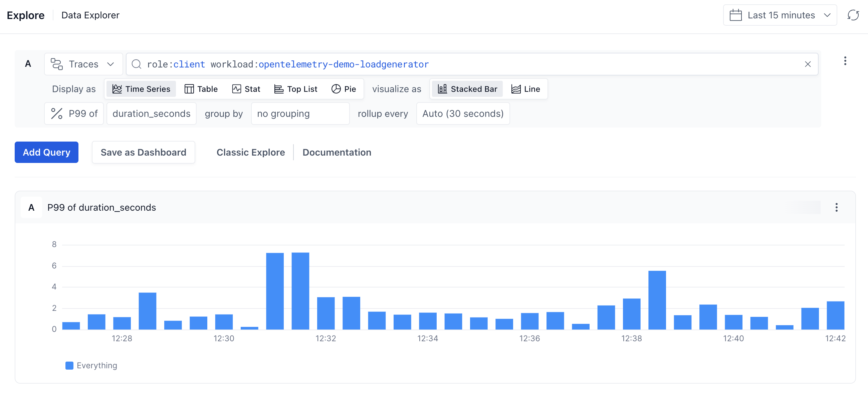
Task: Click the calendar icon in time picker
Action: (735, 15)
